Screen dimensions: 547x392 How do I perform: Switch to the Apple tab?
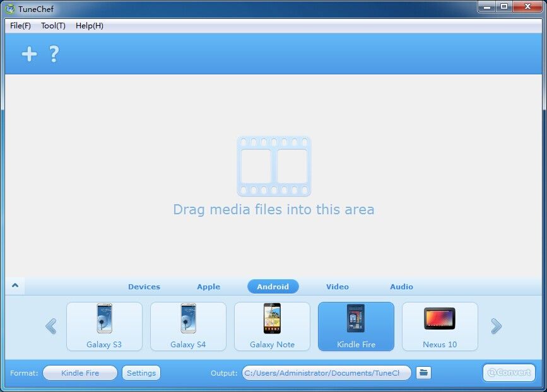pos(209,287)
